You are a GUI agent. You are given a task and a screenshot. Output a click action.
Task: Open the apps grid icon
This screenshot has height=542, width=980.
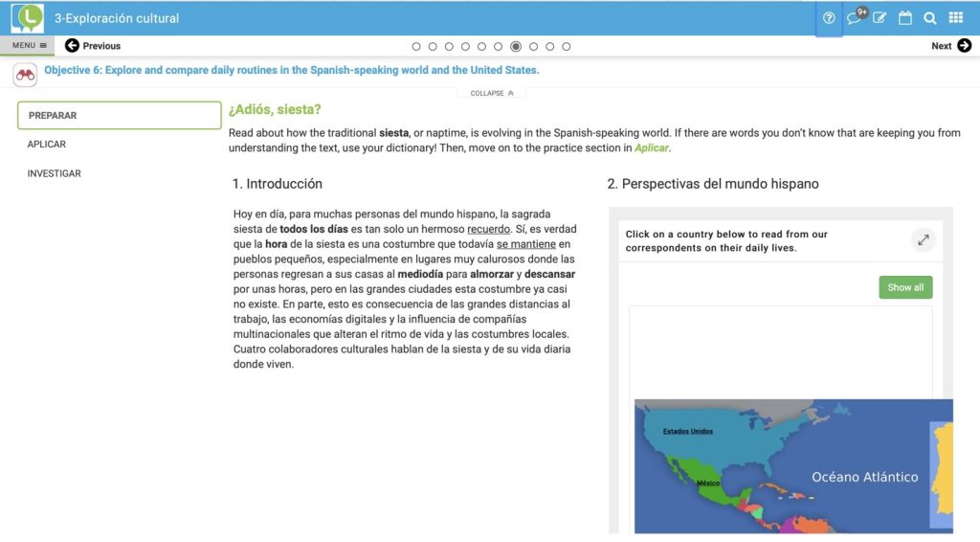[956, 18]
